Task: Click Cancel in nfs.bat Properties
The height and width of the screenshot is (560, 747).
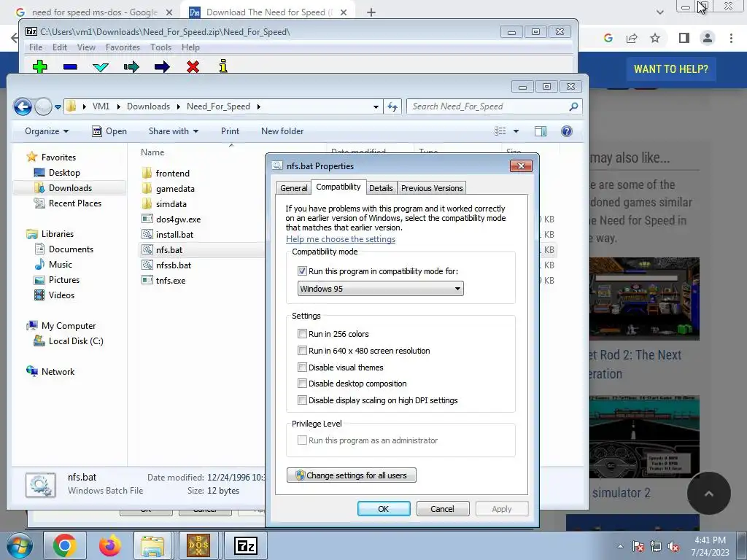Action: 443,508
